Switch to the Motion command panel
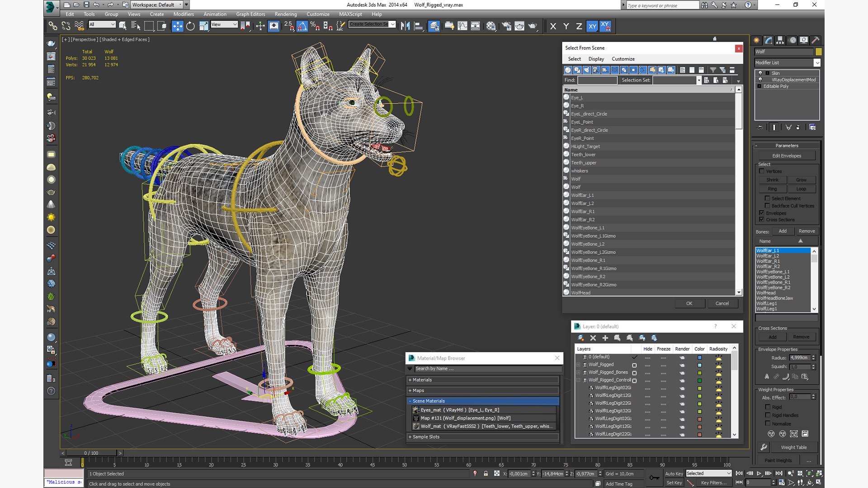 pos(793,40)
